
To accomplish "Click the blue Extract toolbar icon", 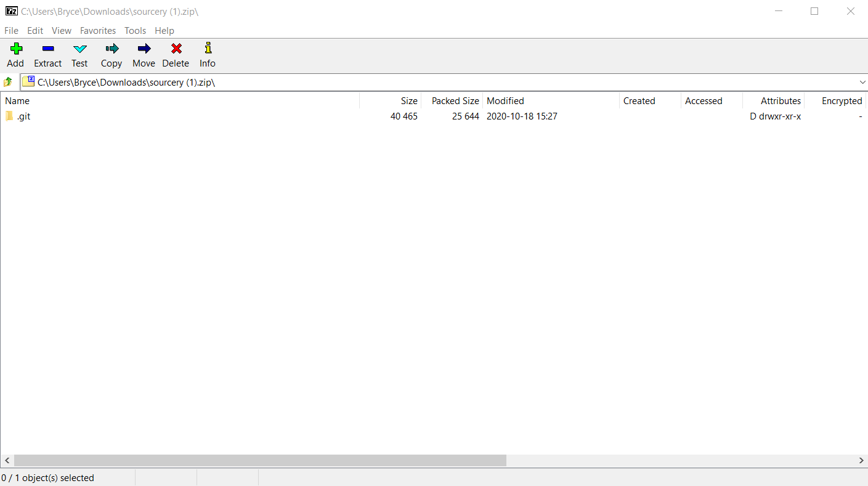I will point(48,49).
